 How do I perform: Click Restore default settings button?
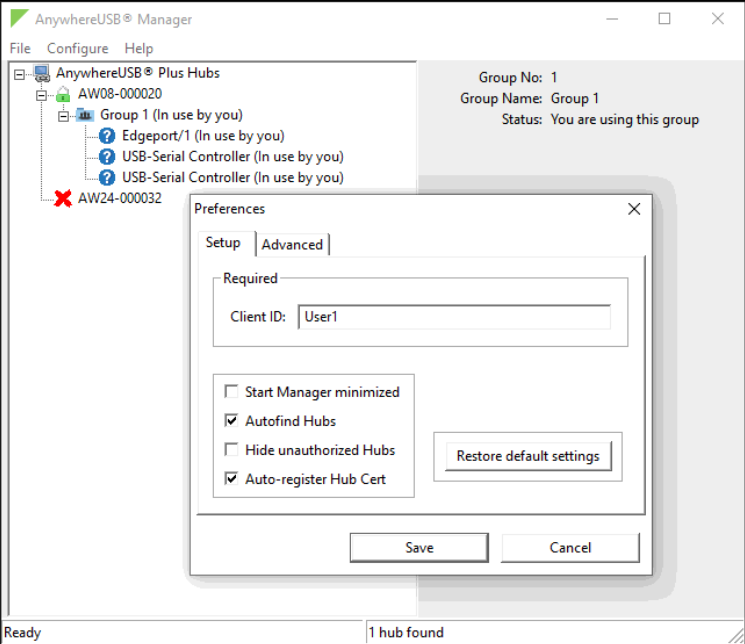pyautogui.click(x=528, y=456)
